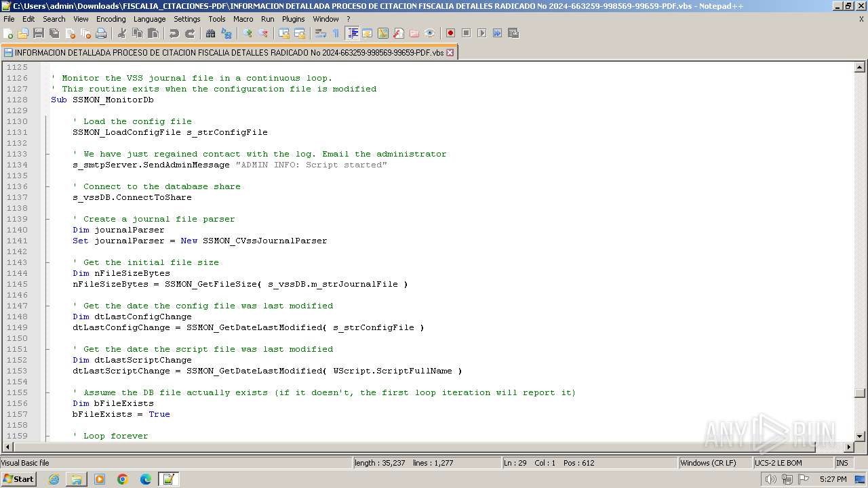This screenshot has width=868, height=488.
Task: Close the .vbs tab with red X
Action: point(450,52)
